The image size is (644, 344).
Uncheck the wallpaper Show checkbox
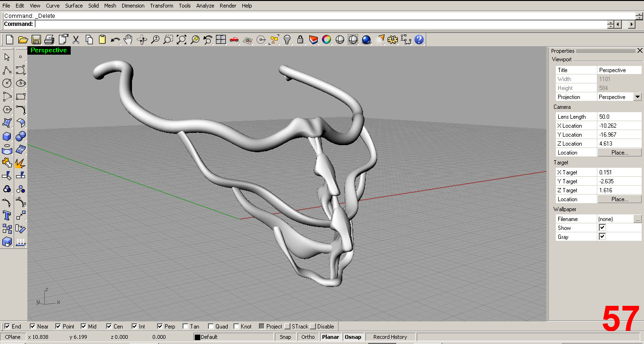pos(602,228)
